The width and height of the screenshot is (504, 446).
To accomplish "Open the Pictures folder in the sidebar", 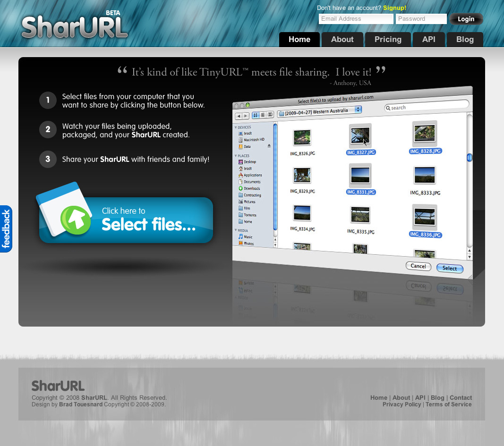I will [247, 202].
